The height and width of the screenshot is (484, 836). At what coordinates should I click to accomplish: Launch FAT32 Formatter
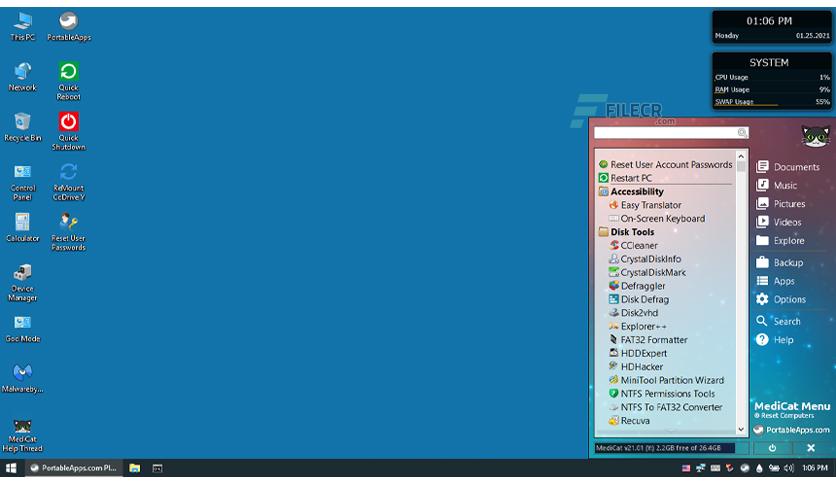[648, 340]
